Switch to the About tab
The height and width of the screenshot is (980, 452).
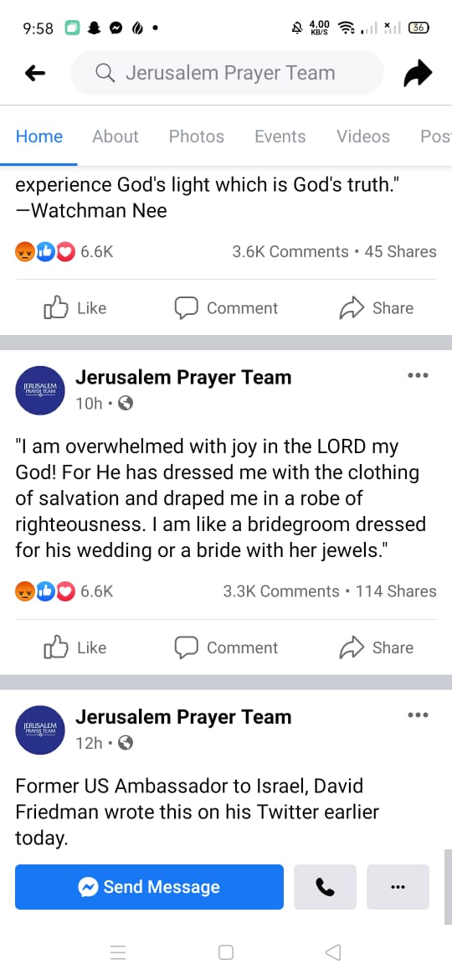pos(116,137)
